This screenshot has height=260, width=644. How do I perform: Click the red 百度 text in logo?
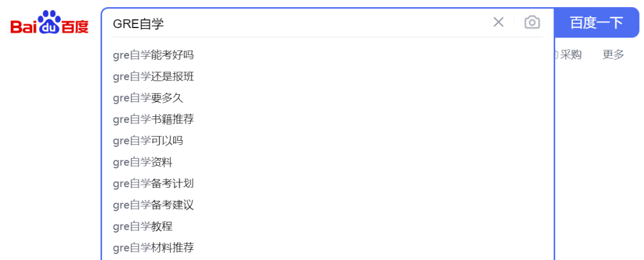coord(75,27)
